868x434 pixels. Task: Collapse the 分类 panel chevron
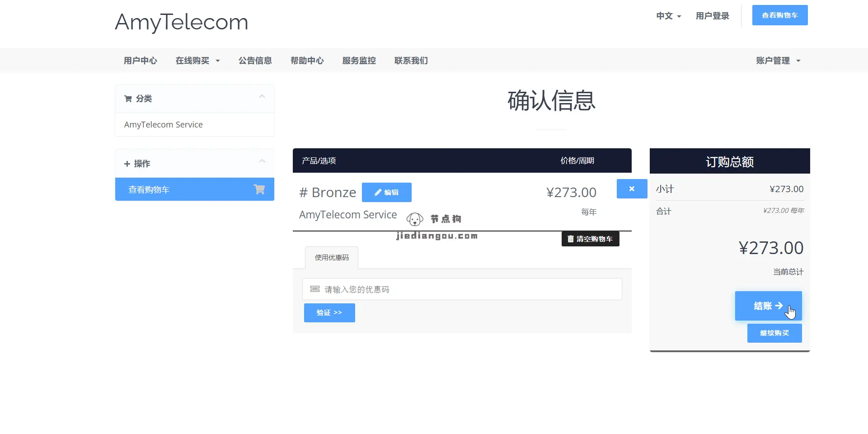(x=262, y=96)
